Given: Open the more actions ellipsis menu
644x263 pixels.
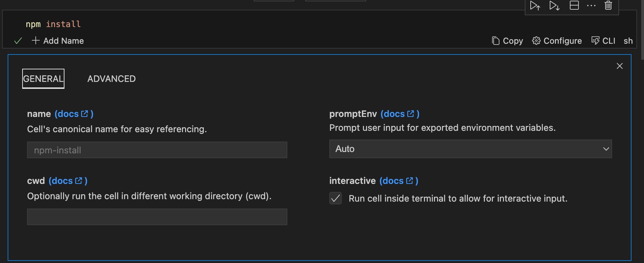Looking at the screenshot, I should [x=591, y=6].
